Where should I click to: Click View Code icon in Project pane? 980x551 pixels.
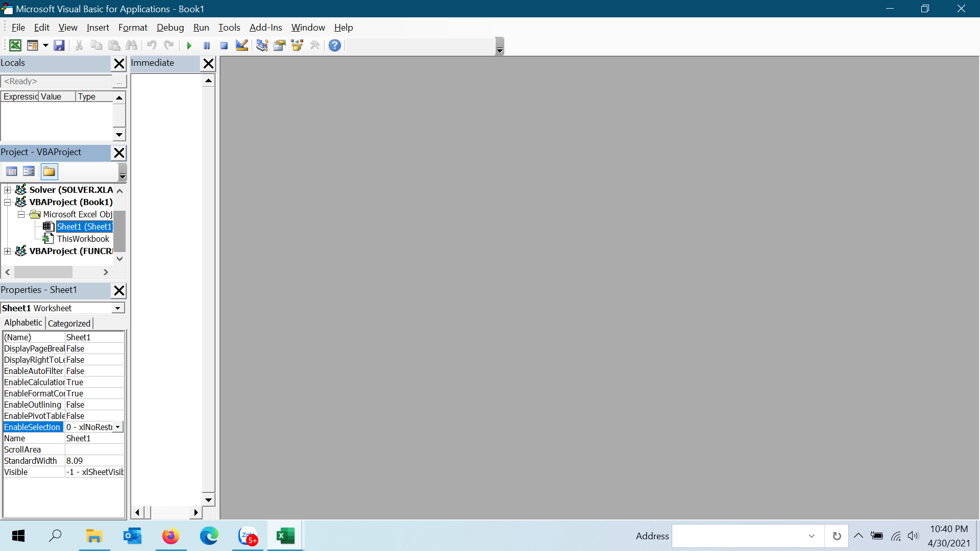[x=12, y=171]
